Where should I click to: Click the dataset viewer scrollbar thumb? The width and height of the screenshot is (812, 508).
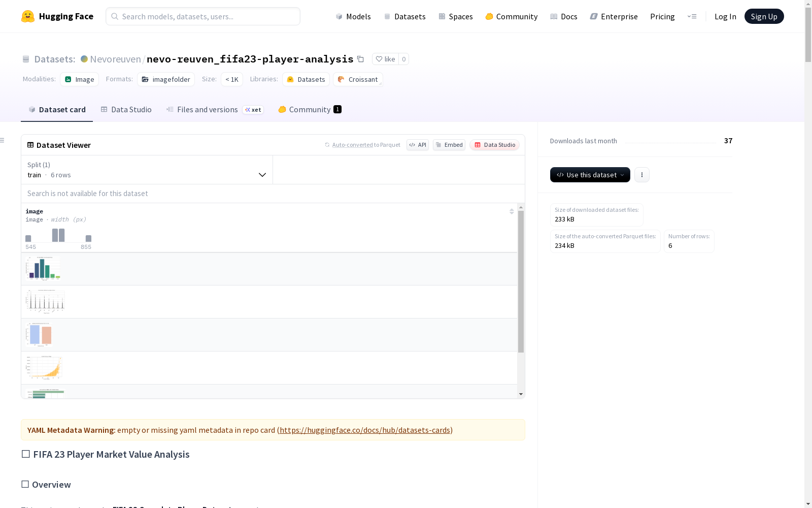tap(521, 281)
